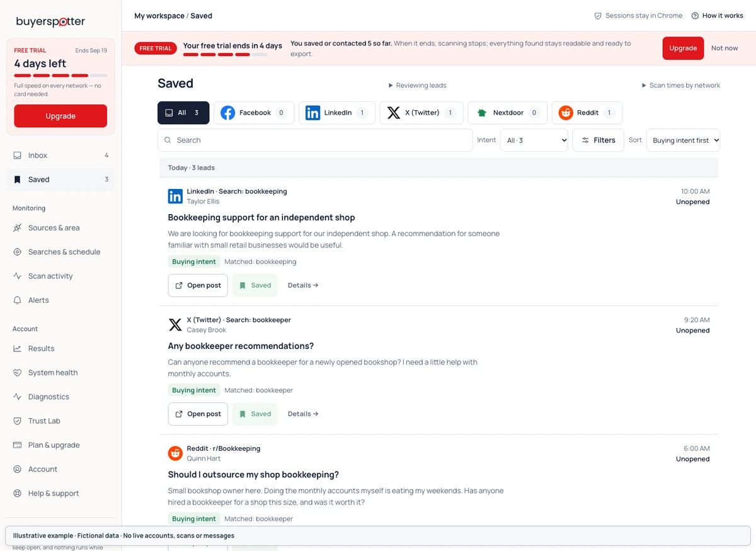This screenshot has height=551, width=756.
Task: Click the System health heart icon
Action: click(x=18, y=373)
